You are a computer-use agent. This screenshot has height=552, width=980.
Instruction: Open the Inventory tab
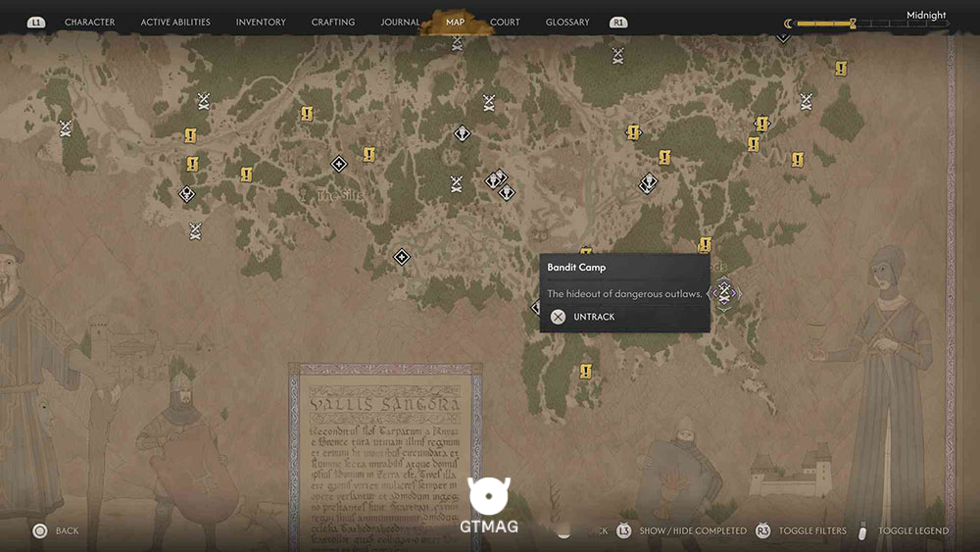[261, 22]
